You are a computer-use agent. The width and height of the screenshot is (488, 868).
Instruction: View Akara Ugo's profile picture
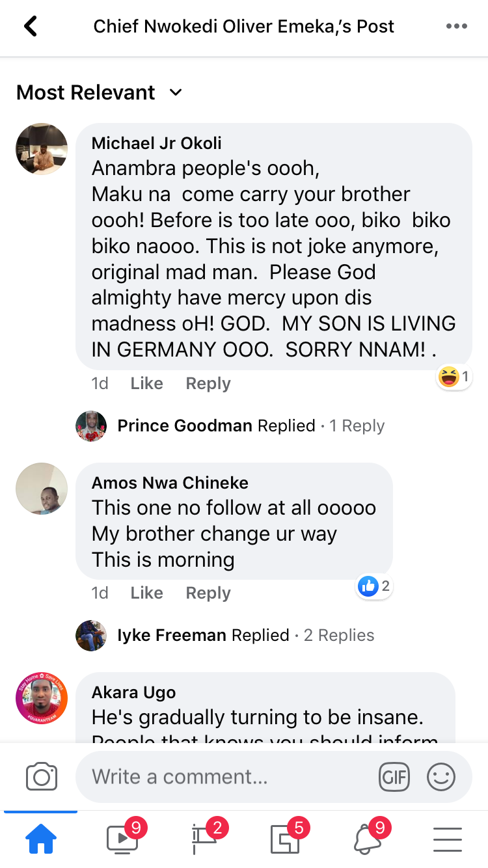[42, 698]
